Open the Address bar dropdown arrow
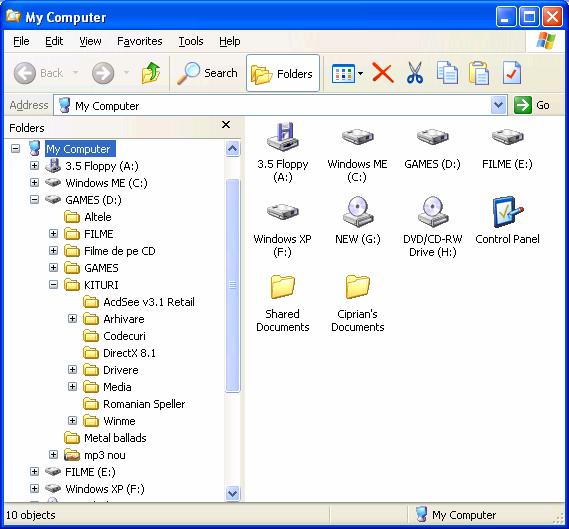Viewport: 569px width, 529px height. (499, 105)
